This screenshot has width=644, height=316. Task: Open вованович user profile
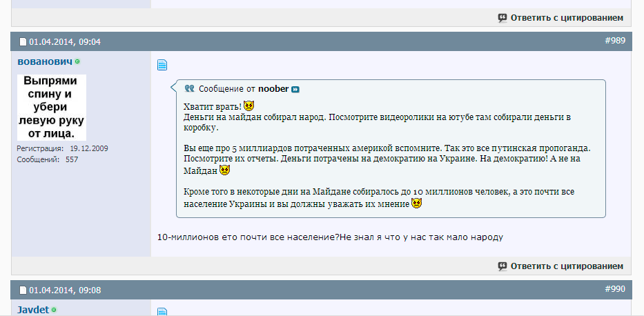tap(45, 61)
